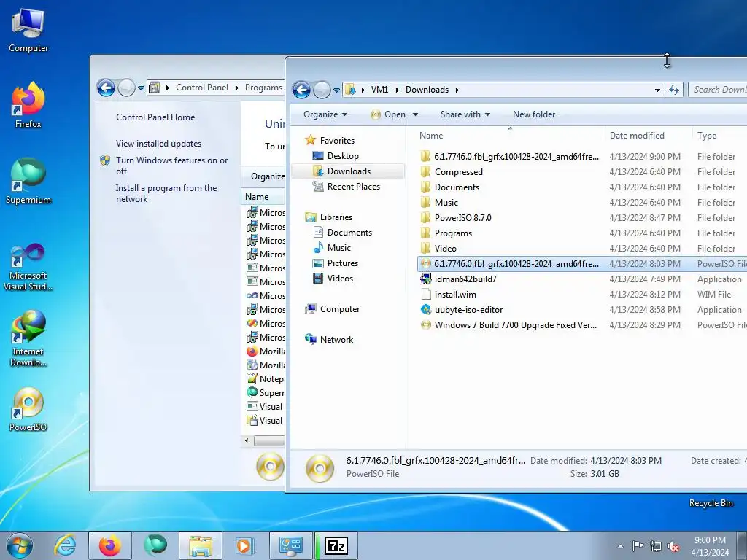The width and height of the screenshot is (747, 560).
Task: Switch to the Control Panel taskbar button
Action: pyautogui.click(x=291, y=545)
